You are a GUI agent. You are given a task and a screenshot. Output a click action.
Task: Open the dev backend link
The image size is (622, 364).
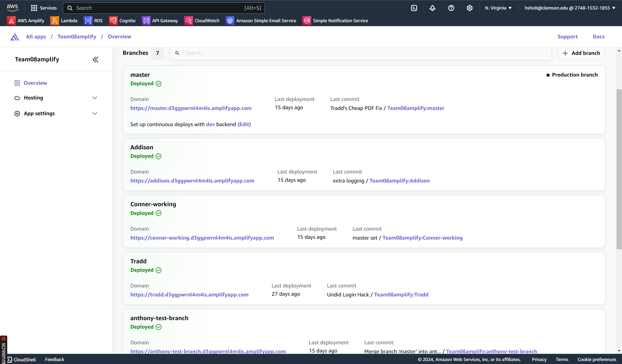click(x=210, y=124)
